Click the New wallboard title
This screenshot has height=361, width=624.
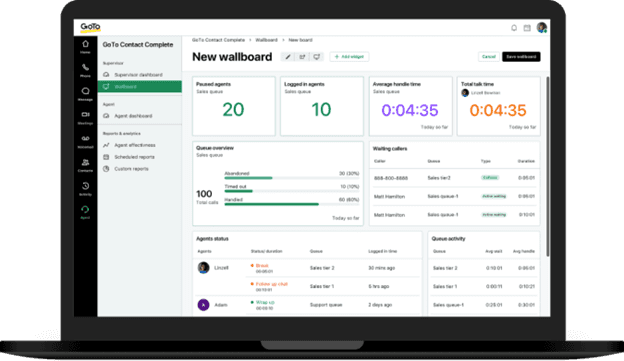tap(232, 57)
